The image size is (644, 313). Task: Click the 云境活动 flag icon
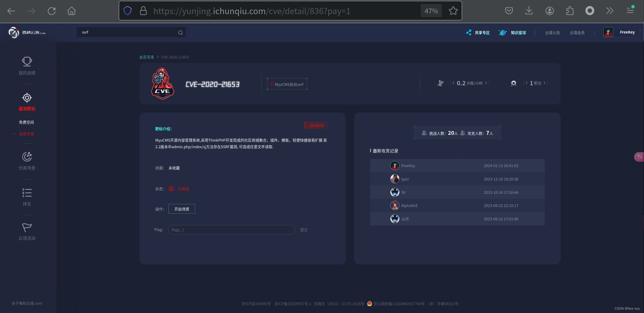(27, 227)
